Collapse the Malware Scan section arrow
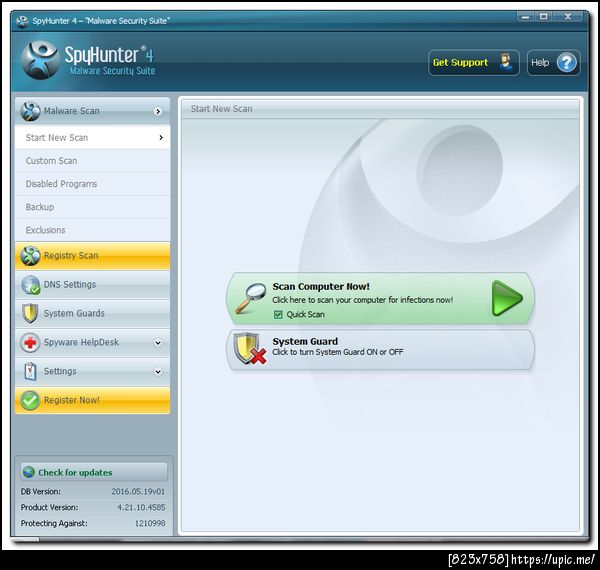This screenshot has width=600, height=570. [158, 111]
